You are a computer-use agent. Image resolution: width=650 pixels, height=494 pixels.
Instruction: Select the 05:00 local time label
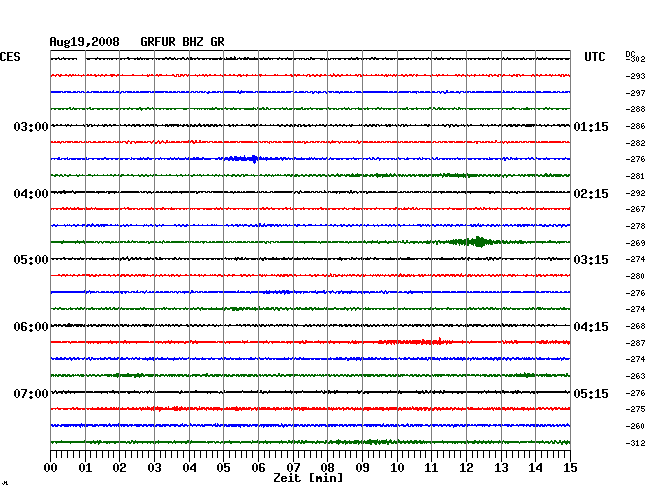[31, 260]
